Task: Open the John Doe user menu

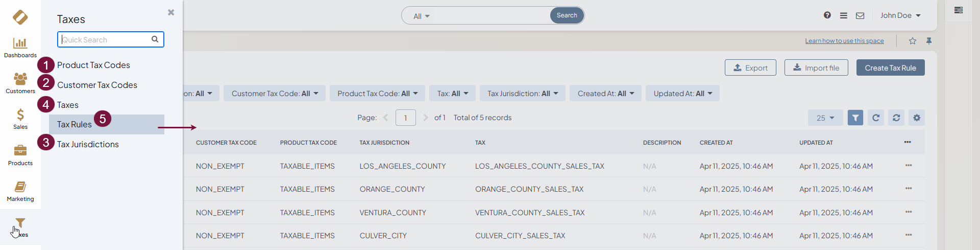Action: [900, 15]
